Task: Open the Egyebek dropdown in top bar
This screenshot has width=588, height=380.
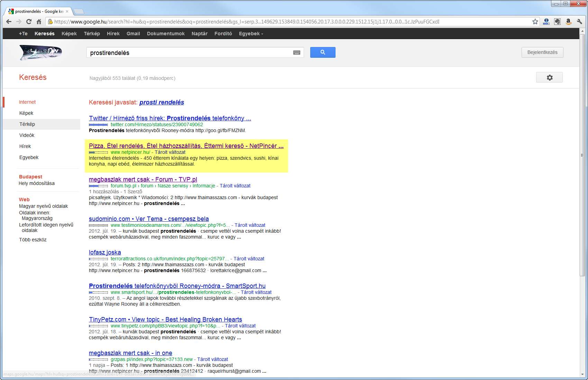Action: 251,34
